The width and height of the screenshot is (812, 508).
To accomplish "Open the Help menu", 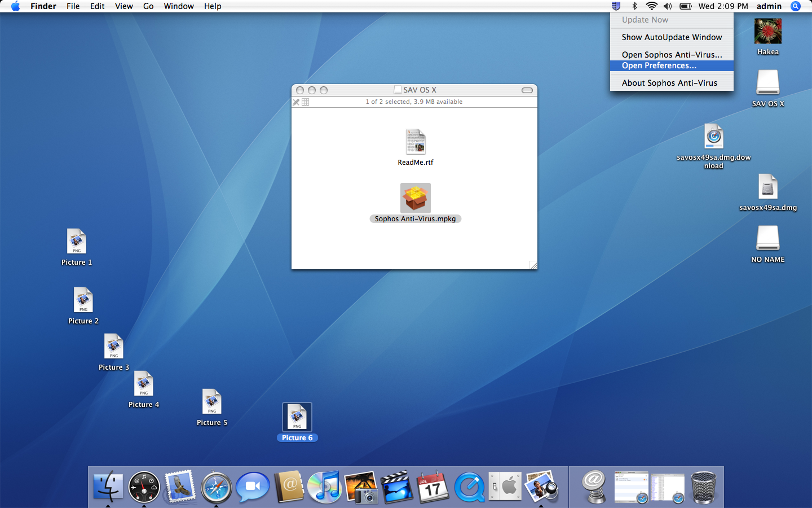I will 213,6.
